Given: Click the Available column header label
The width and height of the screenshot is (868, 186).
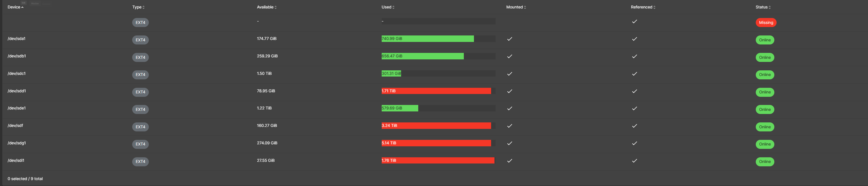Looking at the screenshot, I should pos(265,7).
